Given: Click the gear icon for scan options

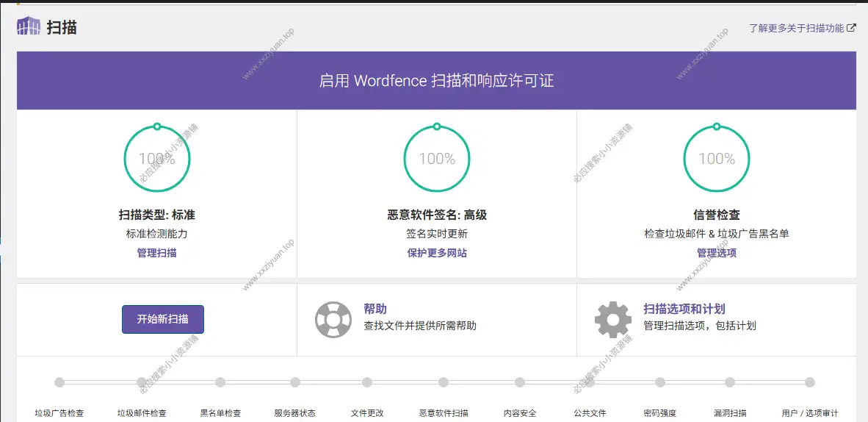Looking at the screenshot, I should click(x=613, y=320).
